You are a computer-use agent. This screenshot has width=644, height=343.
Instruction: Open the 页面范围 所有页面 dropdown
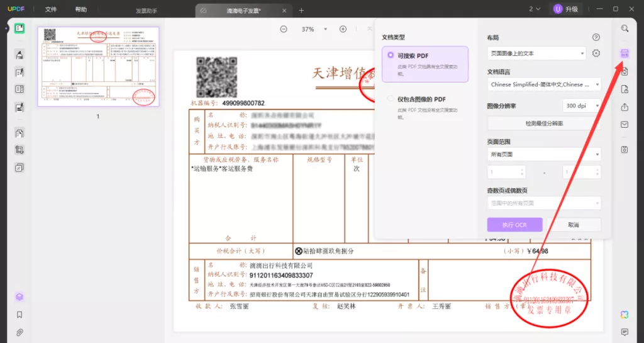tap(544, 154)
